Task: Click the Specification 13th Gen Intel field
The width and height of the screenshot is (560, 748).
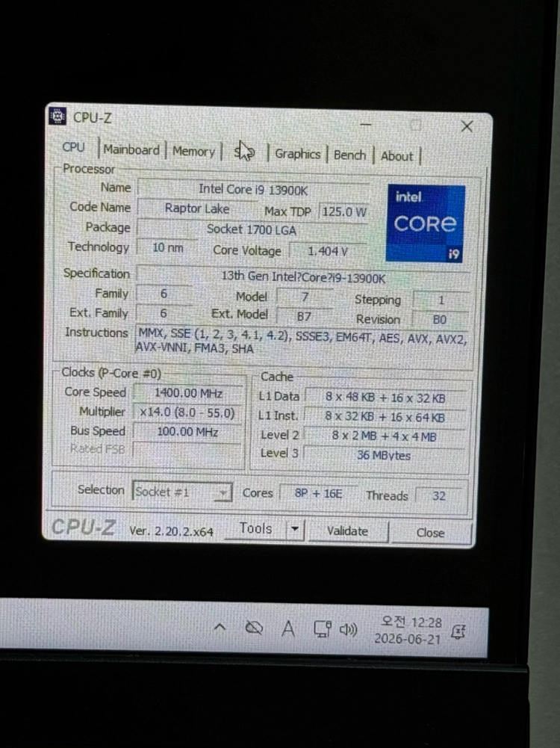Action: 303,277
